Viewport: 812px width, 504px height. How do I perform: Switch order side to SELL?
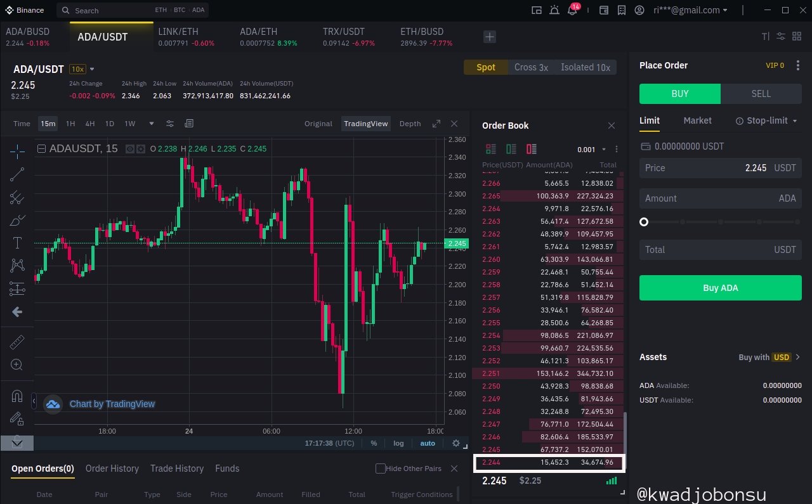pyautogui.click(x=761, y=94)
